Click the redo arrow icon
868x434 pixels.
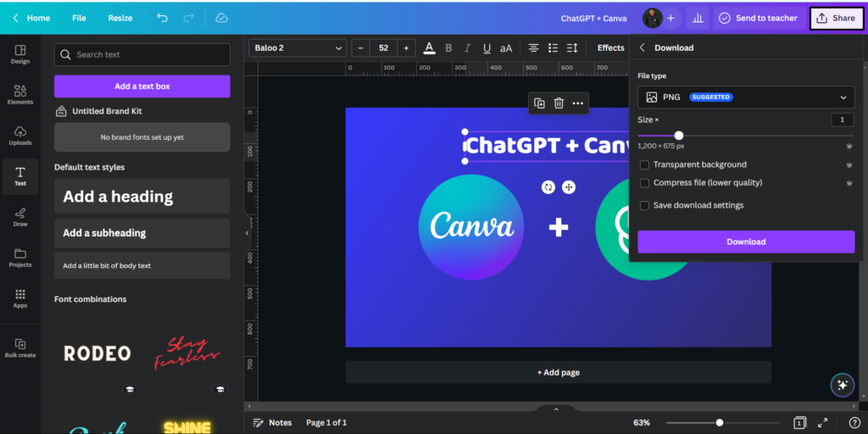[189, 18]
